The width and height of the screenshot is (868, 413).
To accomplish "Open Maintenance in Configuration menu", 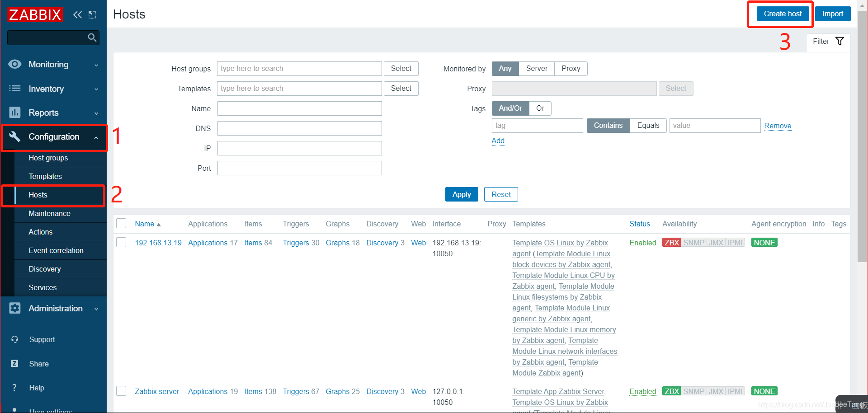I will tap(50, 213).
